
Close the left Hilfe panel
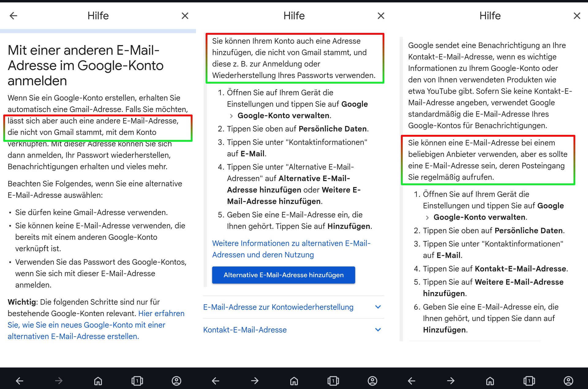coord(185,16)
